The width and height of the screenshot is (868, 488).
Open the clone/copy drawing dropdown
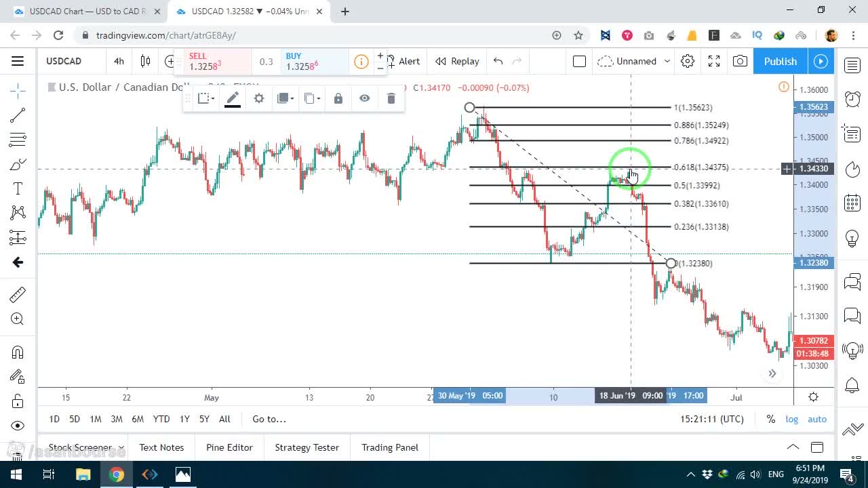312,98
